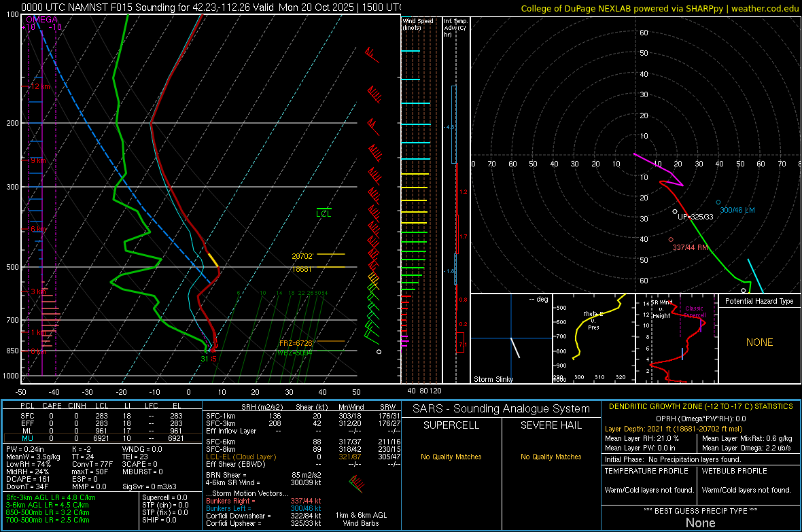This screenshot has width=802, height=532.
Task: Click the SHIP = 0.0 value
Action: [159, 520]
